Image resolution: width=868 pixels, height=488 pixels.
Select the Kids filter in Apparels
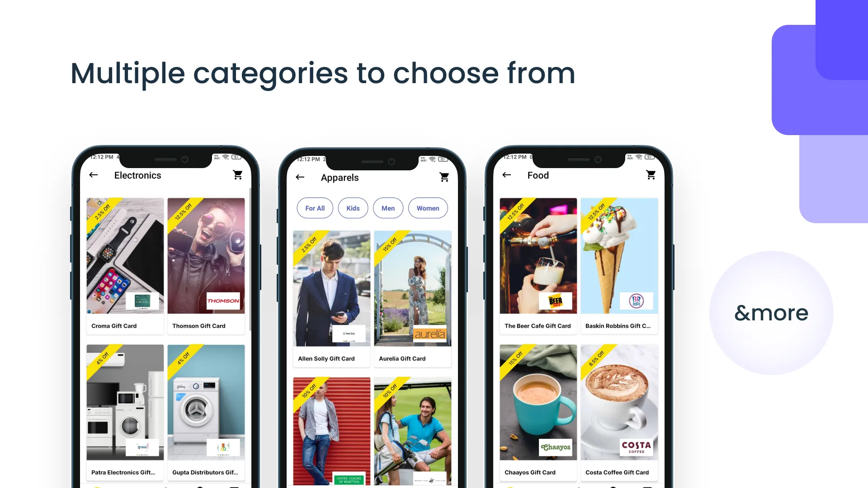click(x=353, y=208)
